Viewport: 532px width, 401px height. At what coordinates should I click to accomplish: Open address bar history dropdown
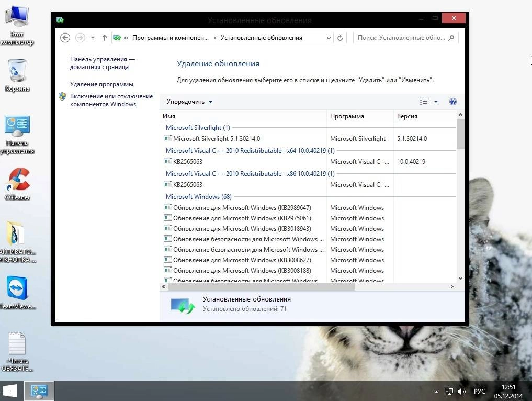329,38
